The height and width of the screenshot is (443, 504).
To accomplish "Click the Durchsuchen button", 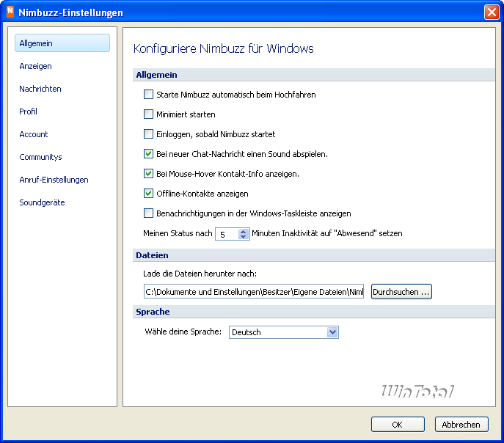I will 401,292.
